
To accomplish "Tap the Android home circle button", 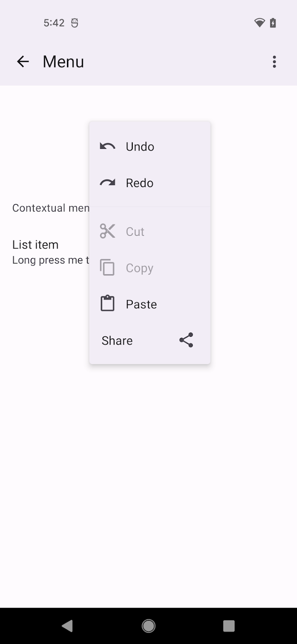I will click(148, 626).
